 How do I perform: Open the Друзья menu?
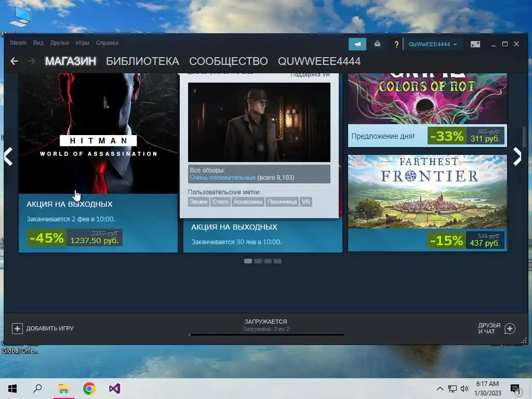coord(59,43)
